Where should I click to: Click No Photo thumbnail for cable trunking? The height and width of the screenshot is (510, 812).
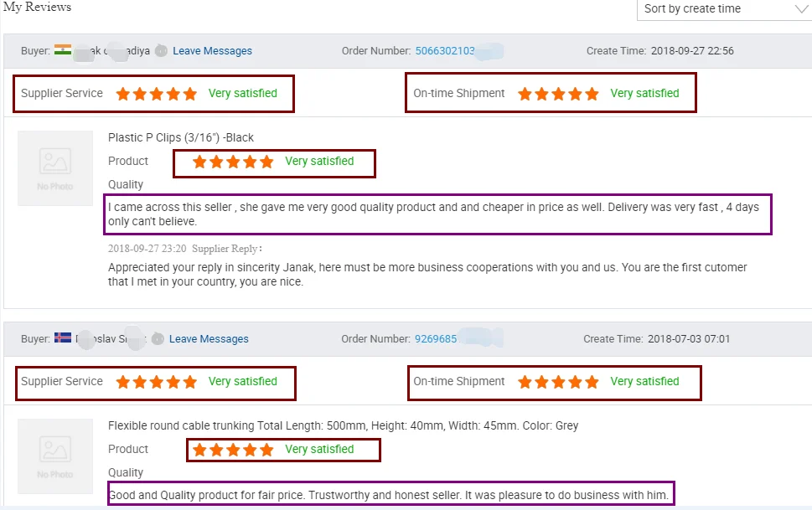pyautogui.click(x=55, y=456)
